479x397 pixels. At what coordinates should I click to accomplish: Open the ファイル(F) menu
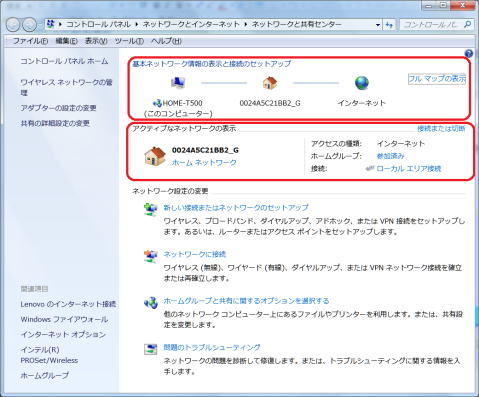coord(30,41)
